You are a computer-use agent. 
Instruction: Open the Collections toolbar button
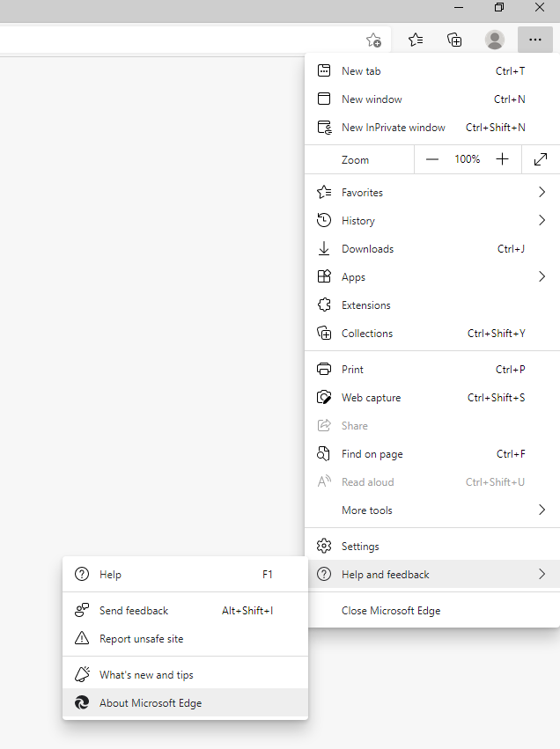454,40
